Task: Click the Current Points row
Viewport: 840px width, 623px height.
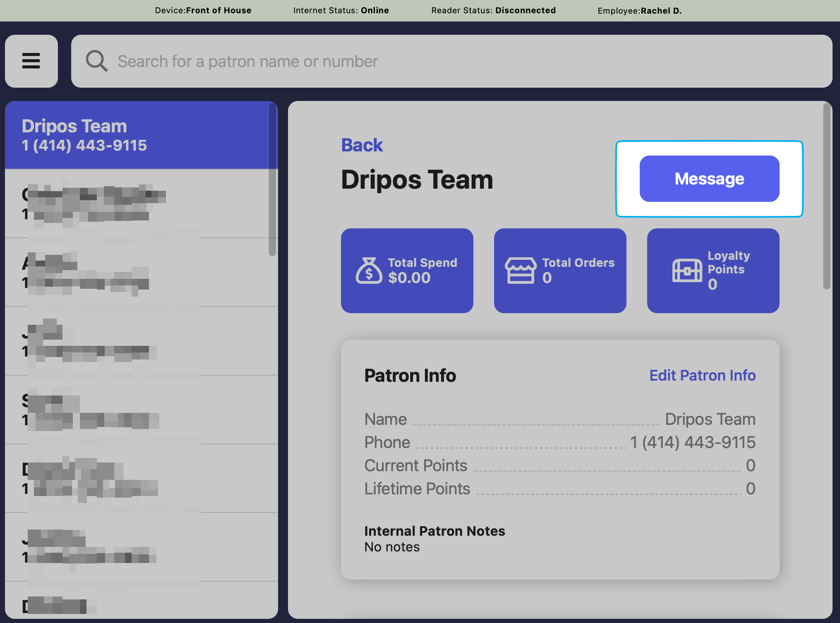Action: pyautogui.click(x=560, y=465)
